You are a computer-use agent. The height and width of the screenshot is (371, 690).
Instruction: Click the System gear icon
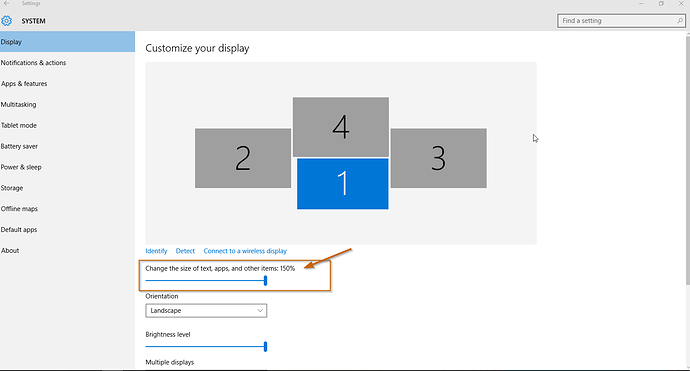(x=7, y=21)
